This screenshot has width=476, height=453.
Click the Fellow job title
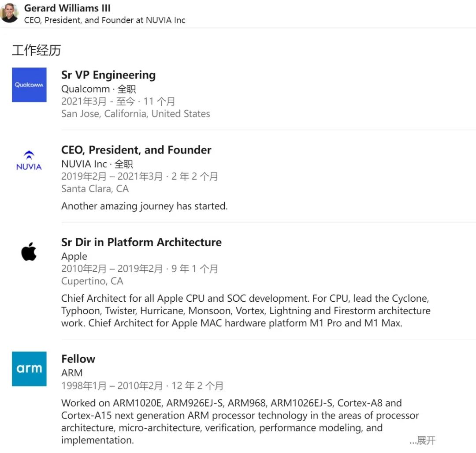(x=78, y=359)
